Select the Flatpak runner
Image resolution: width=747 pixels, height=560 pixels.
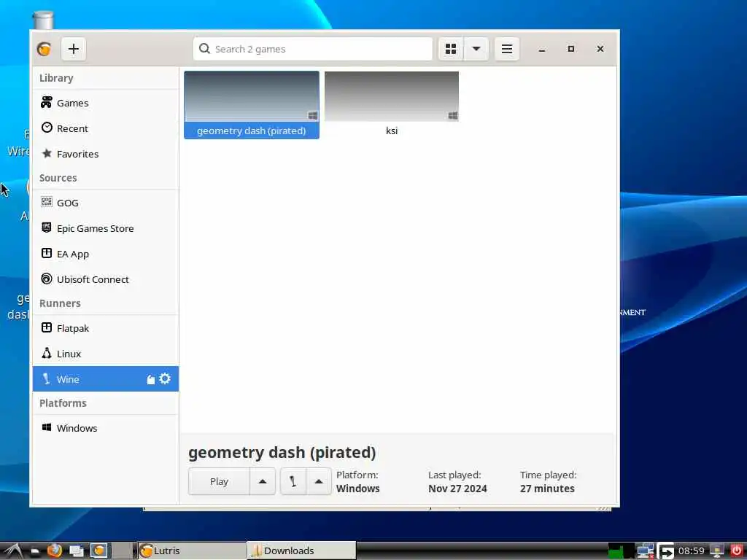tap(106, 328)
